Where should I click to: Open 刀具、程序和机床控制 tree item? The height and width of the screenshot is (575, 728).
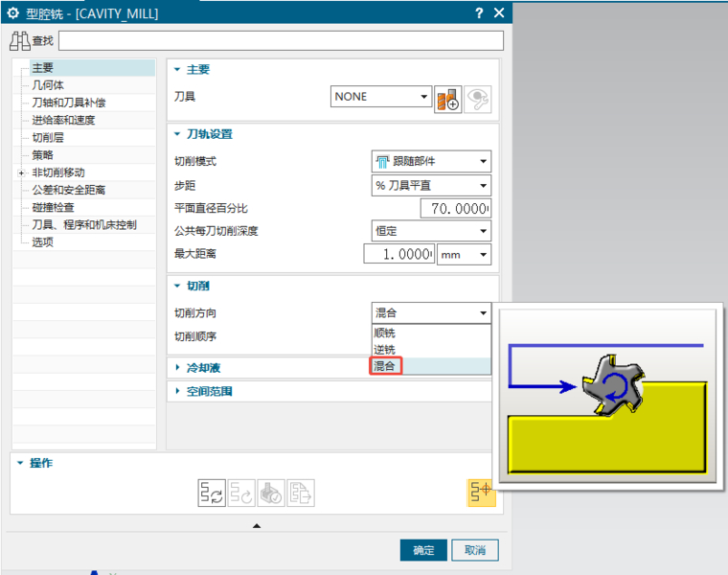pyautogui.click(x=84, y=225)
